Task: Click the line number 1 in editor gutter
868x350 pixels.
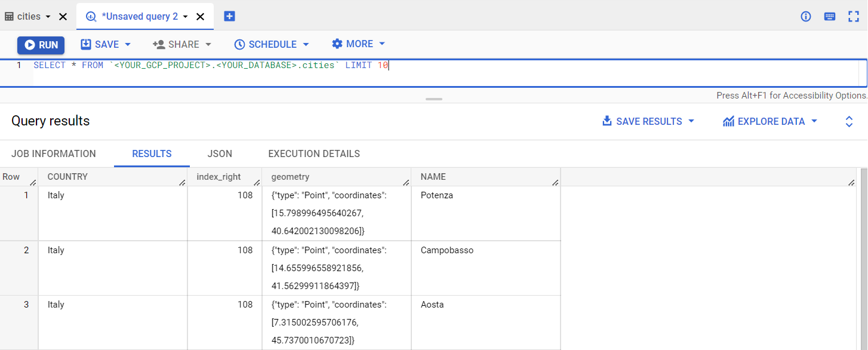Action: [19, 65]
